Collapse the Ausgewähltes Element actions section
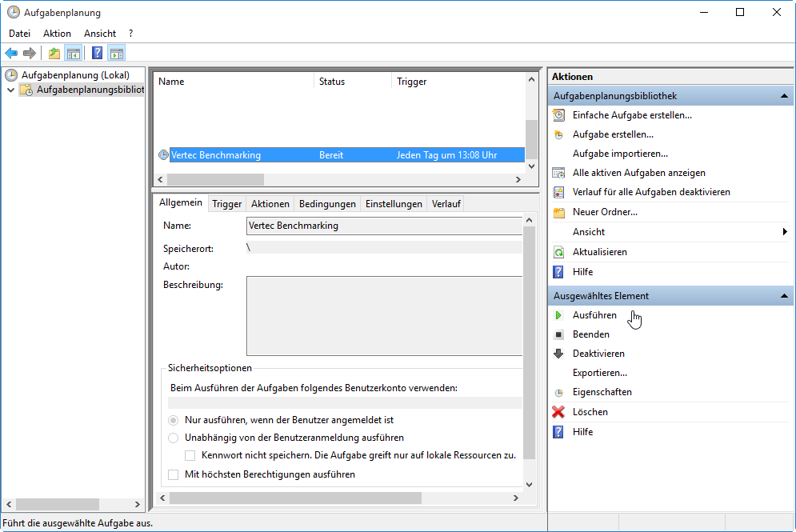Image resolution: width=796 pixels, height=532 pixels. (x=784, y=296)
